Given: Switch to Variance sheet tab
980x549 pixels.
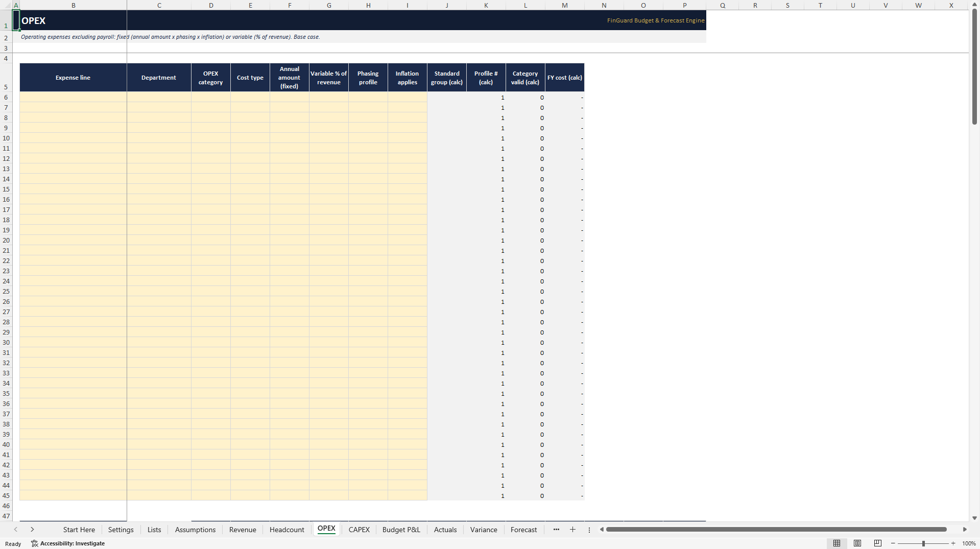Looking at the screenshot, I should tap(484, 530).
